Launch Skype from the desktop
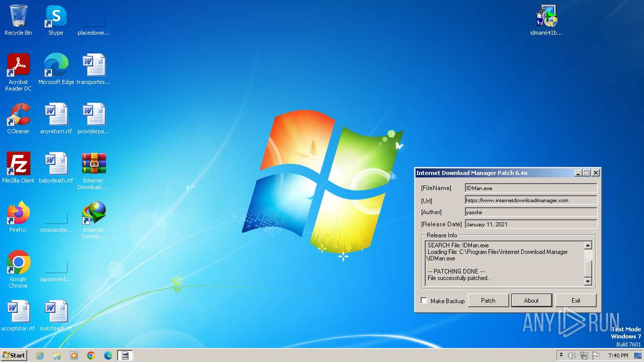 coord(56,20)
